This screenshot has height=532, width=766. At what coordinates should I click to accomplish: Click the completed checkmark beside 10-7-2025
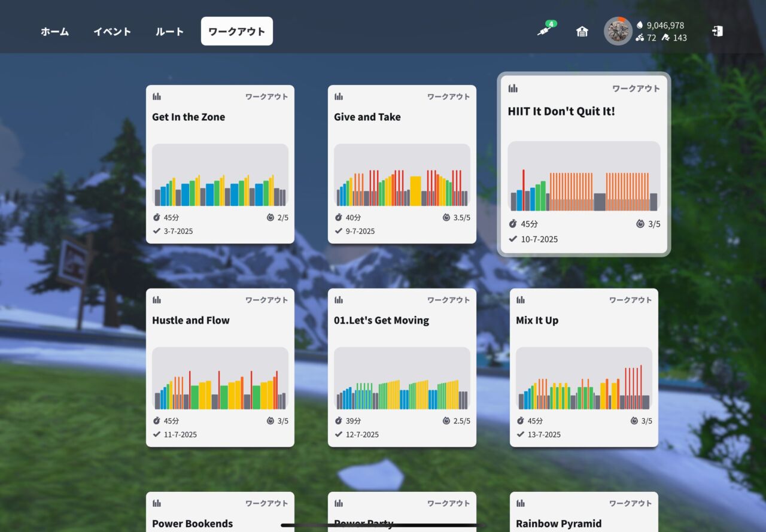[x=513, y=239]
